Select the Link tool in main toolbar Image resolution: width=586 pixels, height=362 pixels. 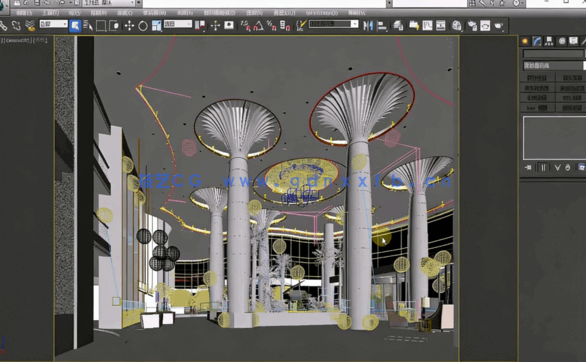coord(3,25)
